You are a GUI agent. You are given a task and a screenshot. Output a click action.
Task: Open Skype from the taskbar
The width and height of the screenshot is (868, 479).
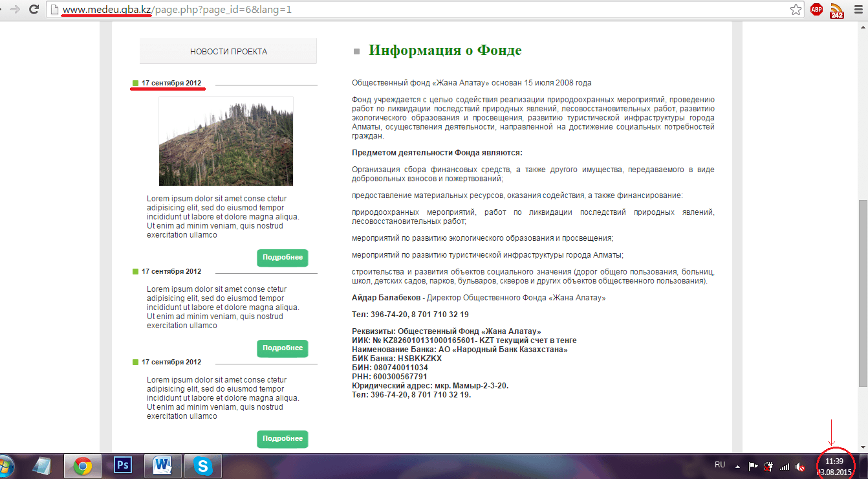coord(203,465)
